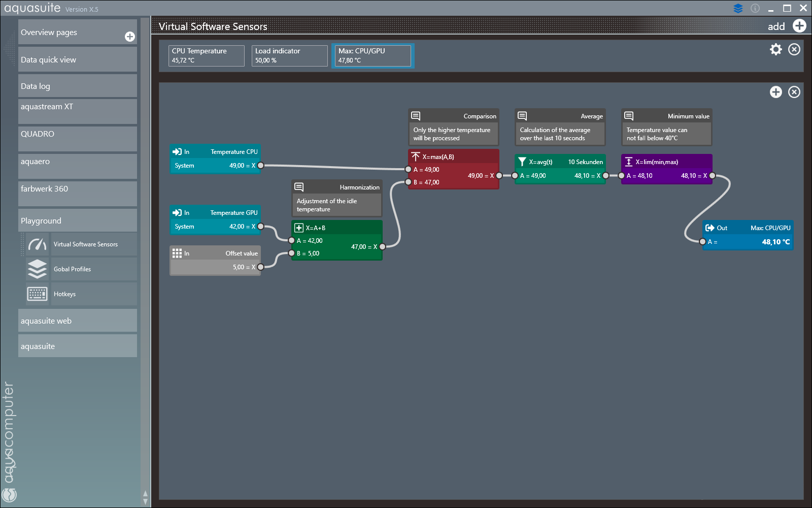Close the editor canvas panel
812x508 pixels.
click(x=794, y=92)
